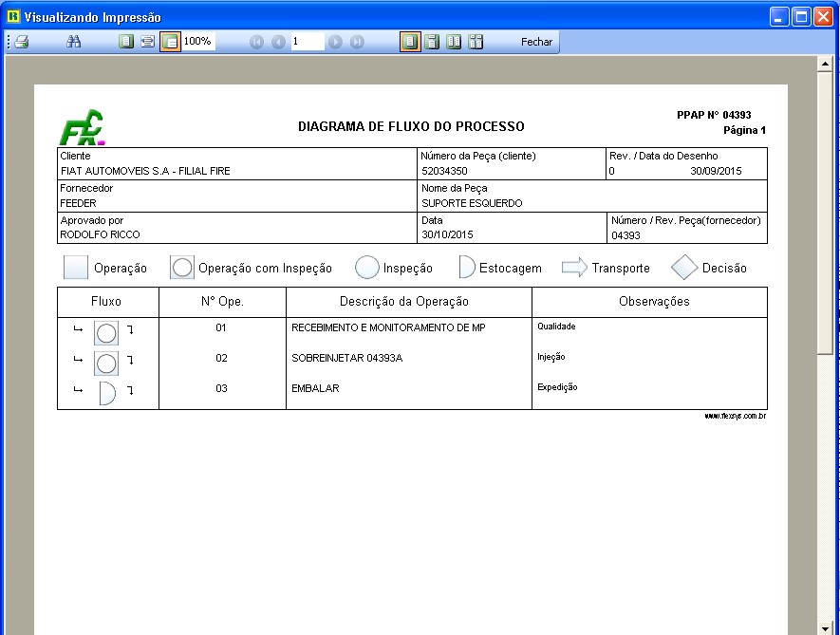Click the FC company logo

tap(82, 127)
